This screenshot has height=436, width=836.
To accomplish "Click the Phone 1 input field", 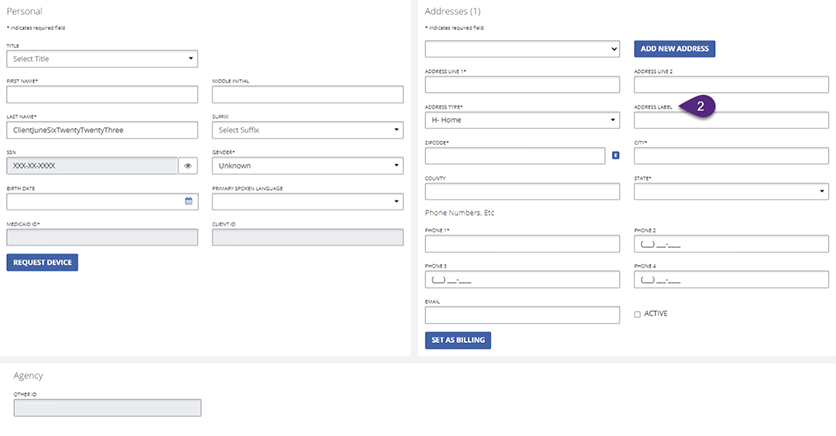I will (x=522, y=244).
